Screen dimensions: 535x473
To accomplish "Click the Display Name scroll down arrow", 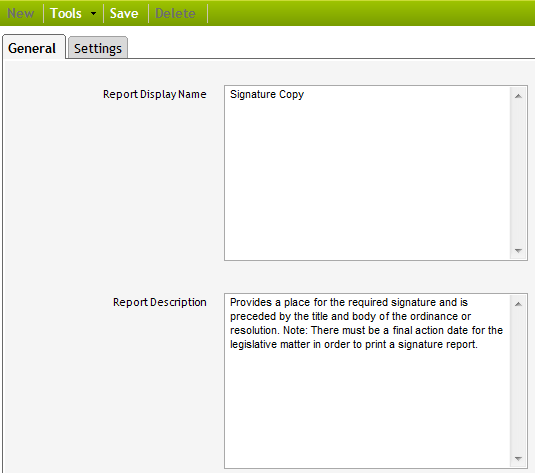I will point(518,250).
